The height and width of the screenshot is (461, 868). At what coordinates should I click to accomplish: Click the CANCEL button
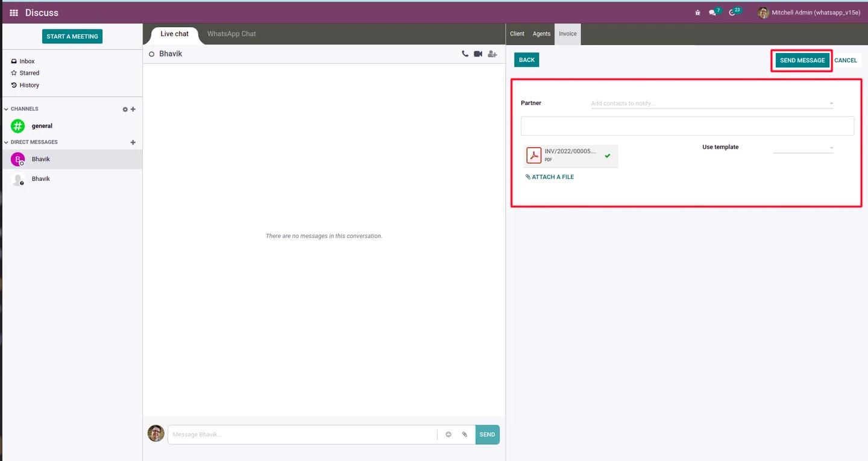[846, 60]
